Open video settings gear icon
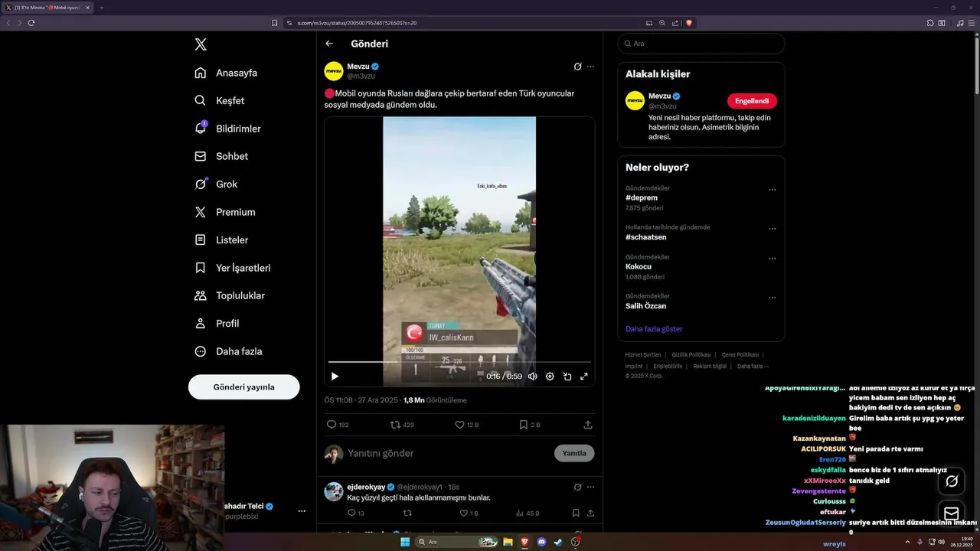 pyautogui.click(x=550, y=377)
